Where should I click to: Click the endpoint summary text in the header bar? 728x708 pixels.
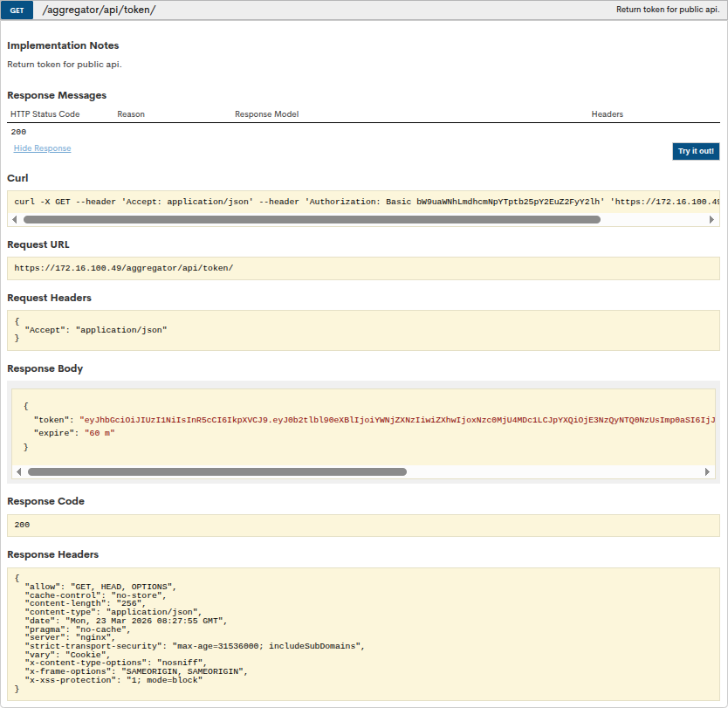[x=667, y=10]
